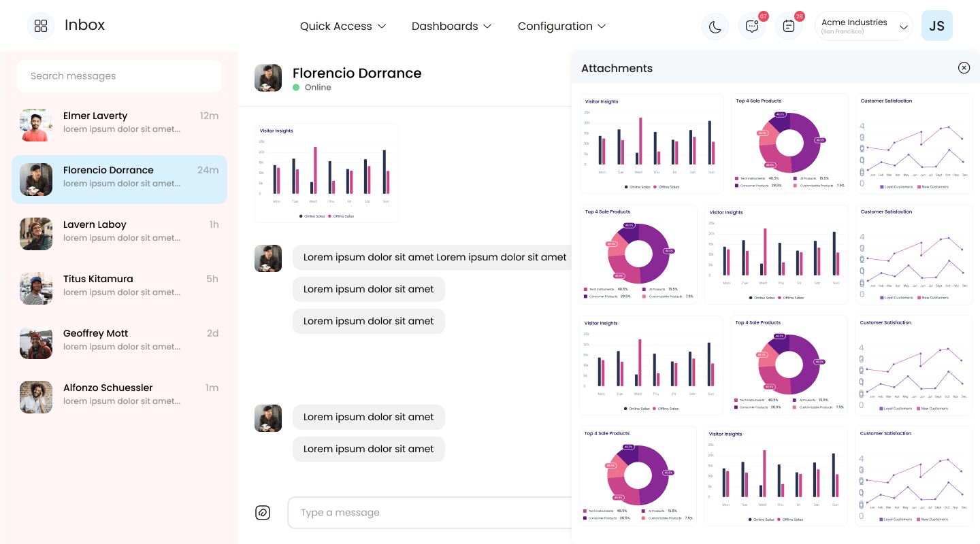Expand the Configuration menu
Image resolution: width=980 pixels, height=544 pixels.
(562, 26)
